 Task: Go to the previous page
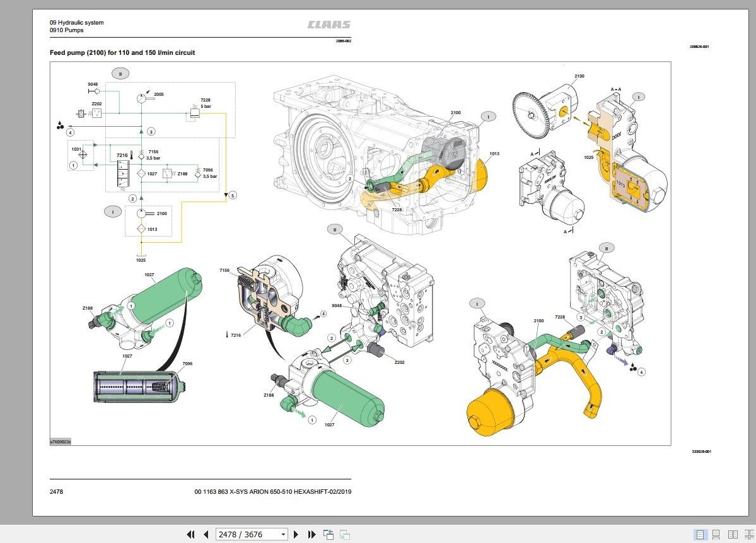[x=206, y=534]
